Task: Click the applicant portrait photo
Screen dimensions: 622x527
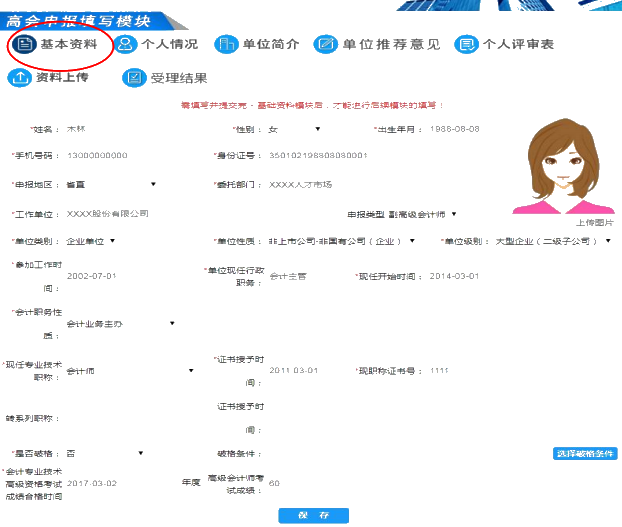Action: tap(563, 166)
